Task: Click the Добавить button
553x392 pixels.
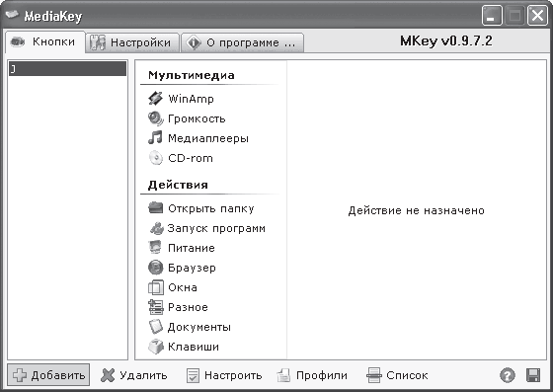Action: (48, 375)
